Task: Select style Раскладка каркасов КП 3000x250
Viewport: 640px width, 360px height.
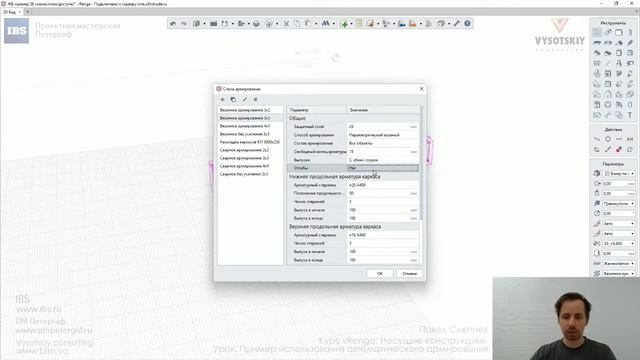Action: [x=250, y=142]
